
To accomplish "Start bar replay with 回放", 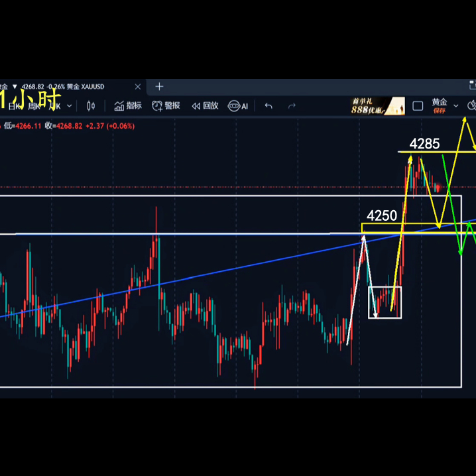I will pos(205,106).
